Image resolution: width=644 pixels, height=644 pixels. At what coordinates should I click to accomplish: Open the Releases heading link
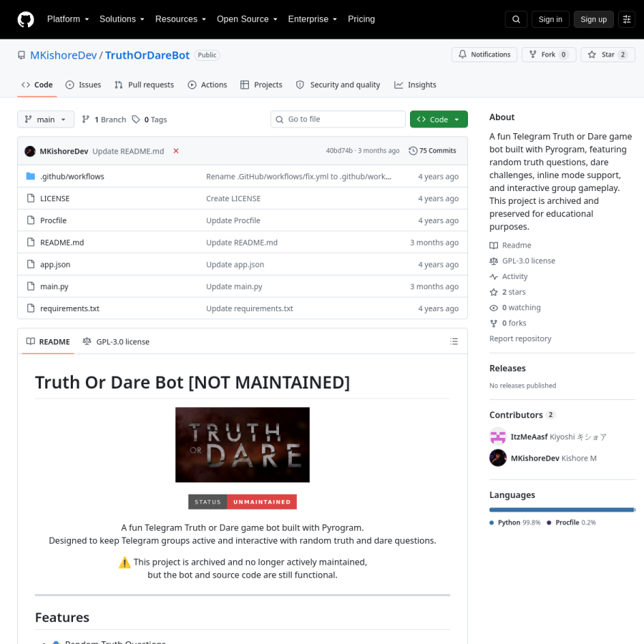507,368
